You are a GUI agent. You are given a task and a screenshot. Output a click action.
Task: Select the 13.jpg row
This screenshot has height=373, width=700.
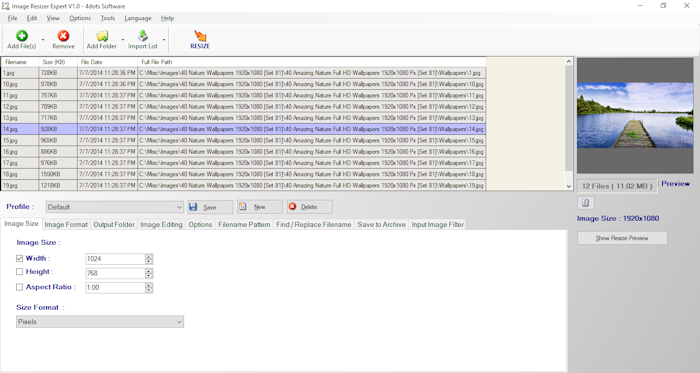click(x=243, y=118)
